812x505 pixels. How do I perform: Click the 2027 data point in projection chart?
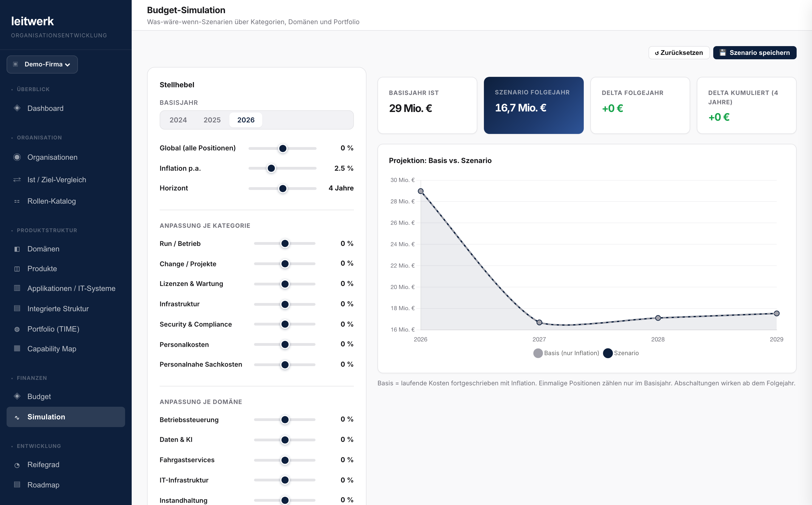point(539,322)
